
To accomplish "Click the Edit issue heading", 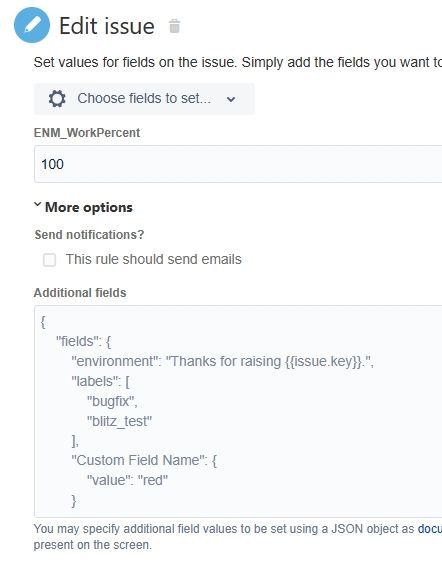I will tap(107, 26).
